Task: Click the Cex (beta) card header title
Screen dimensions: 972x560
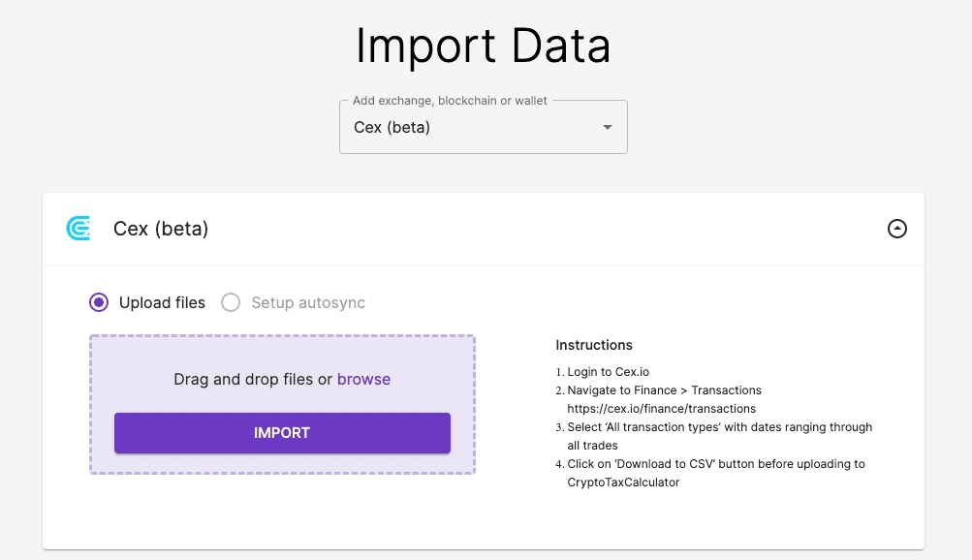Action: click(x=161, y=229)
